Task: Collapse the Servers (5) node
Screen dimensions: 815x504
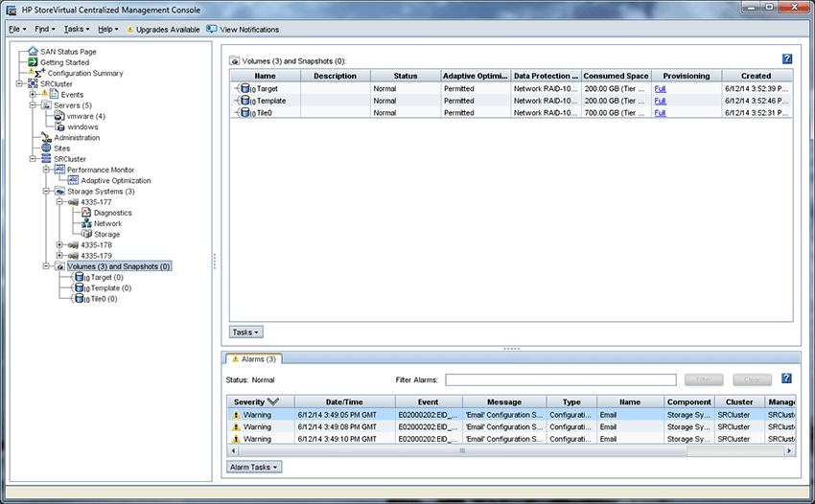Action: point(33,105)
